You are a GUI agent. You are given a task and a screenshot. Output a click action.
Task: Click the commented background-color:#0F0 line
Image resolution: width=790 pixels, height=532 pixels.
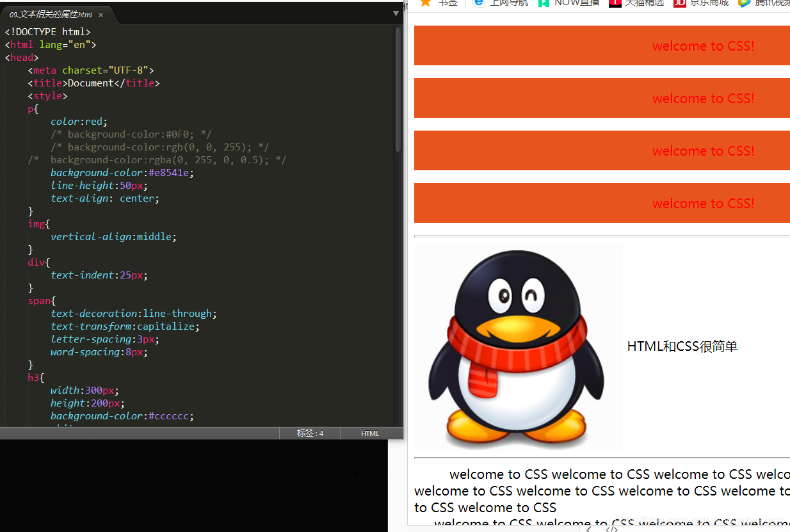click(x=131, y=134)
